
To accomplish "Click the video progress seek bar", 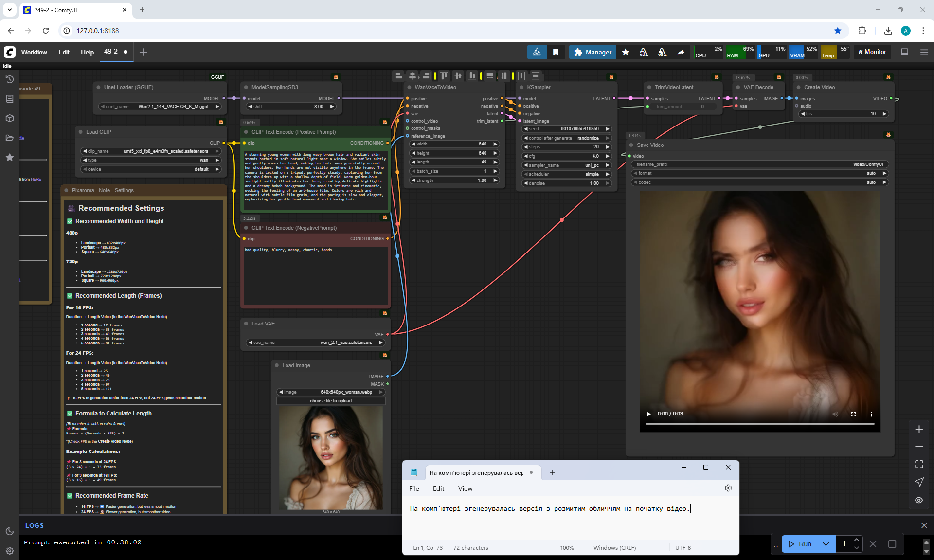I will pos(759,424).
